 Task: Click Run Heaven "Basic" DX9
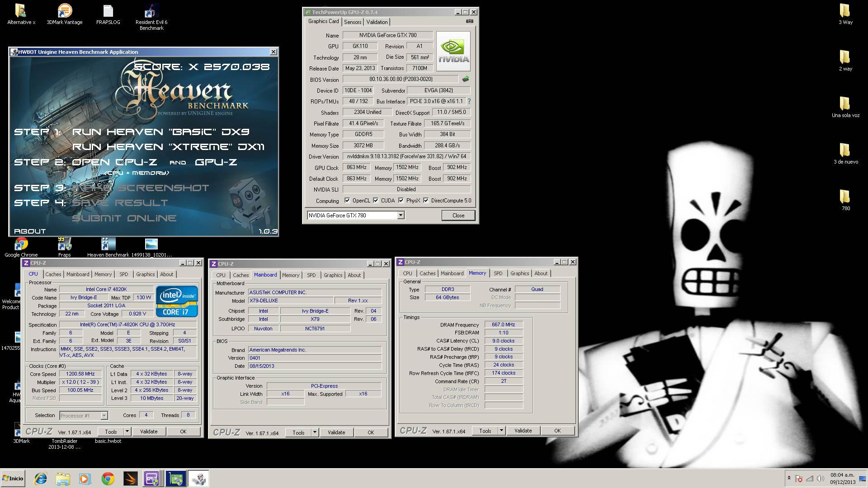coord(161,131)
